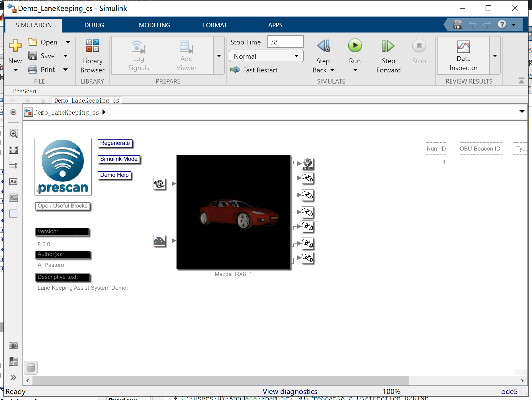Collapse the toolstrip with the minimize arrow
The width and height of the screenshot is (532, 400).
(x=521, y=81)
